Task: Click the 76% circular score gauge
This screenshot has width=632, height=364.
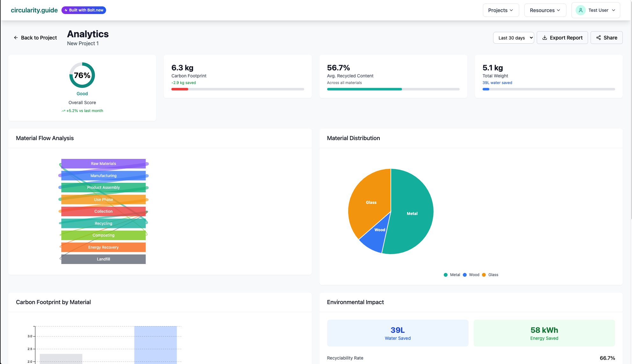Action: [82, 75]
